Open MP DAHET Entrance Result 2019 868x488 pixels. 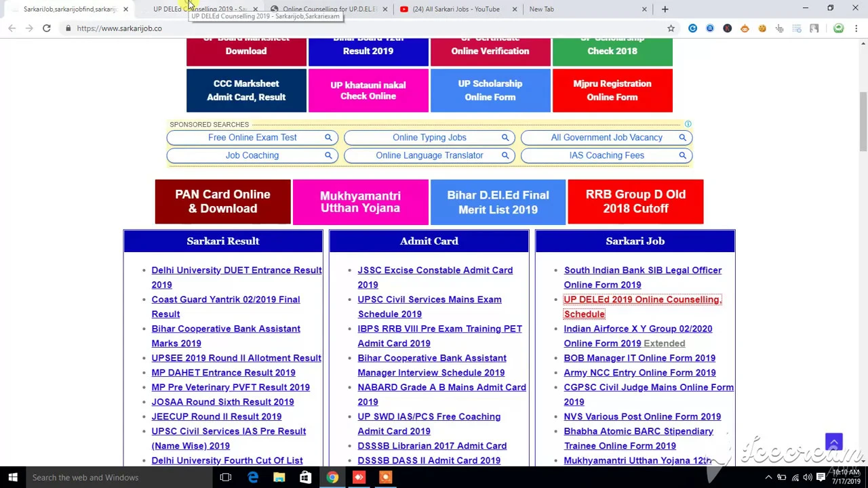[x=223, y=373]
